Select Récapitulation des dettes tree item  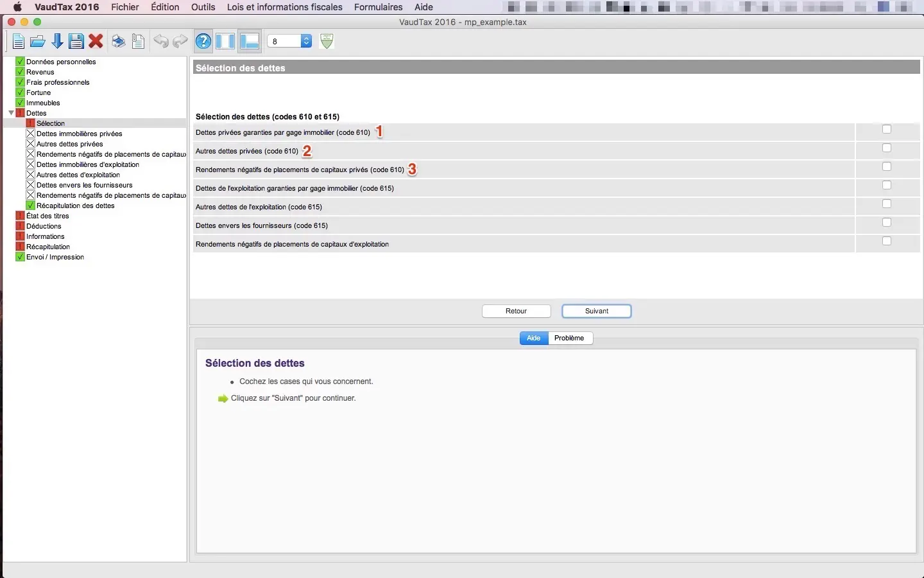[76, 206]
